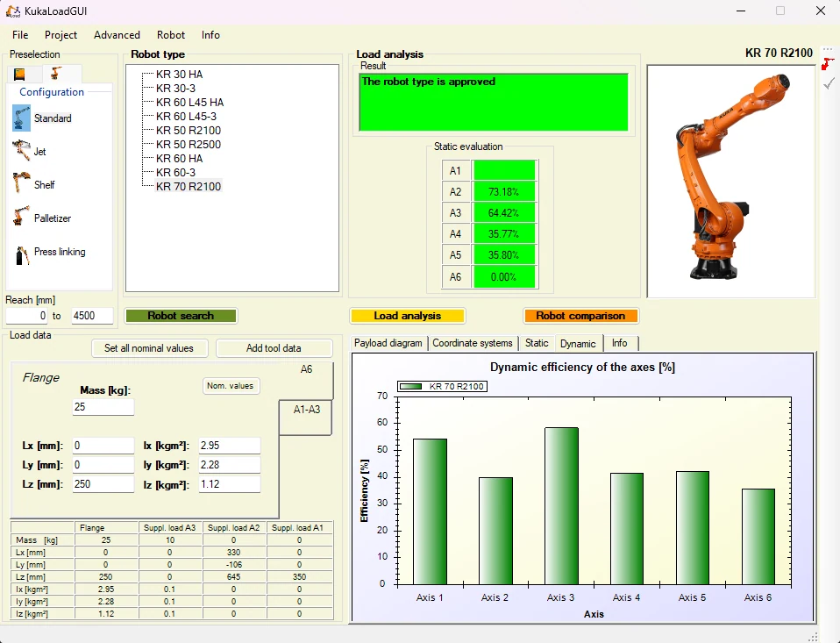Open the orange preselection tab icon

click(x=19, y=74)
